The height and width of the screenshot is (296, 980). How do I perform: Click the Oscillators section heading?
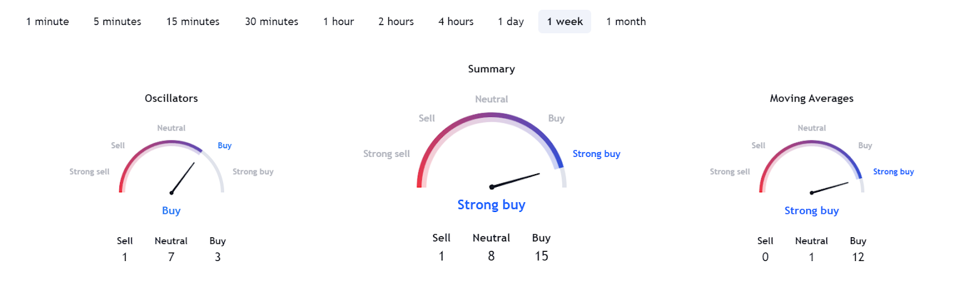[x=171, y=98]
